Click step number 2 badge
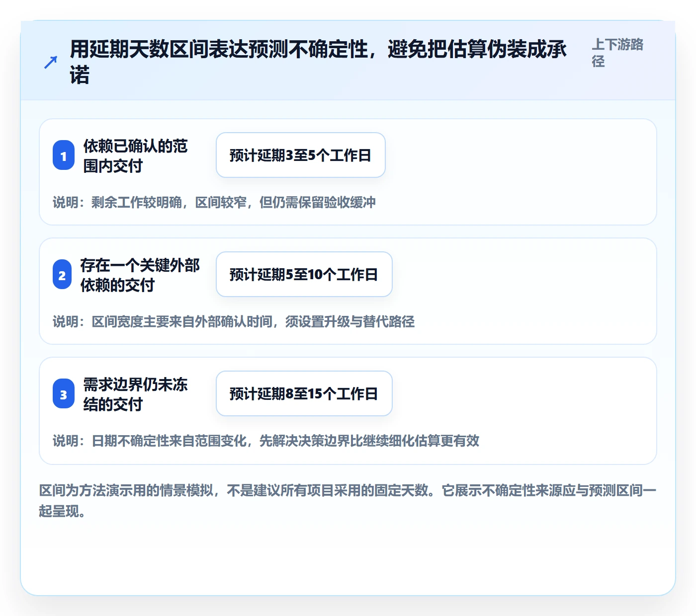Image resolution: width=696 pixels, height=616 pixels. pos(62,275)
